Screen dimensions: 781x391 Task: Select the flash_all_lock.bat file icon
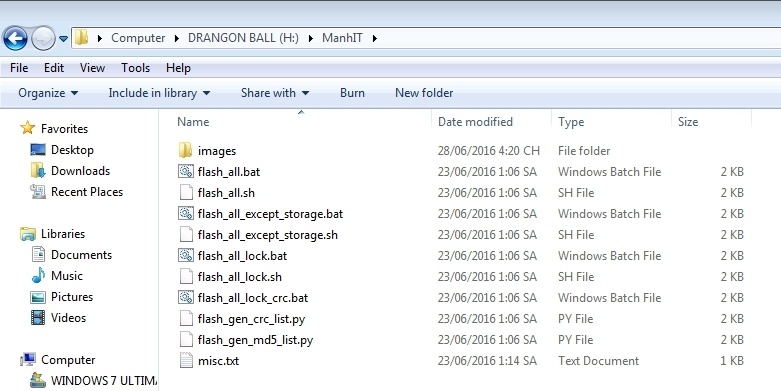[x=186, y=255]
